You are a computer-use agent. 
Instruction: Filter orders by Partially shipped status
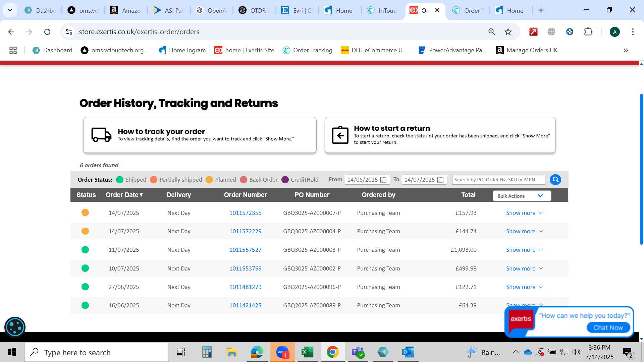click(x=176, y=180)
